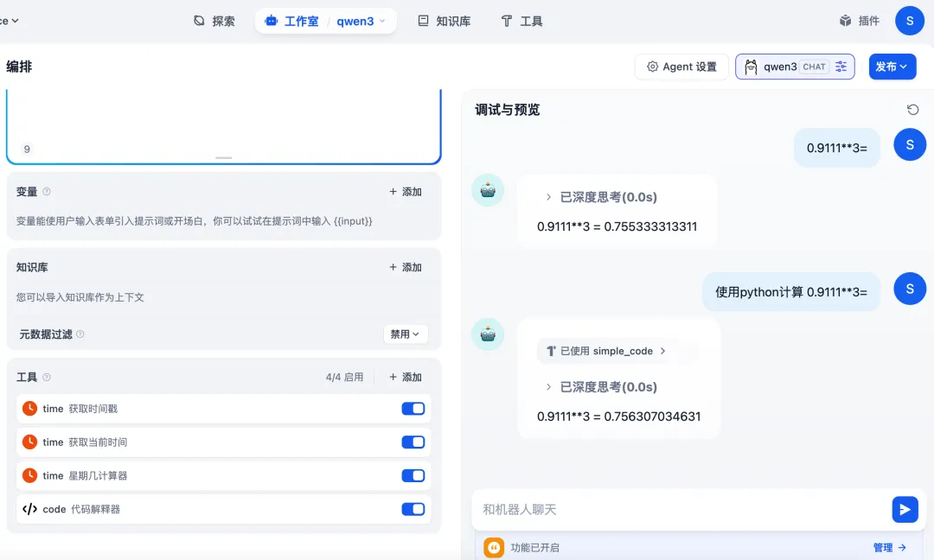Turn off the 星期几计算器 toggle
This screenshot has width=934, height=560.
coord(413,475)
